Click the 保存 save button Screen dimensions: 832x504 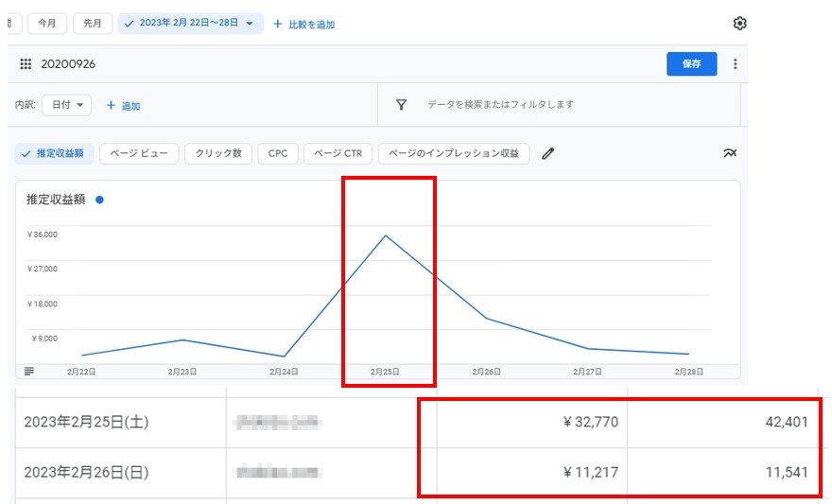(x=691, y=63)
